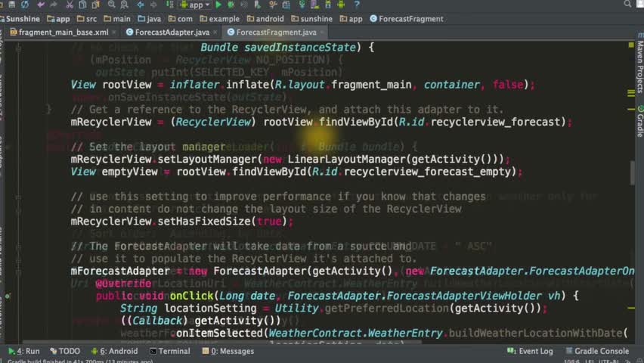Screen dimensions: 644x363
Task: Close the ForecastAdapter.java tab
Action: click(x=215, y=32)
